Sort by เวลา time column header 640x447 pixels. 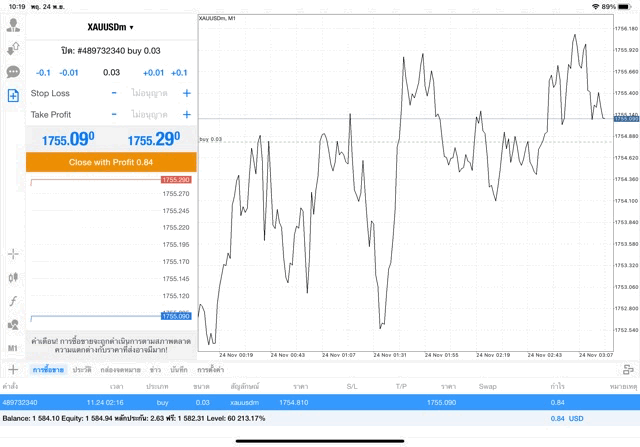coord(116,386)
